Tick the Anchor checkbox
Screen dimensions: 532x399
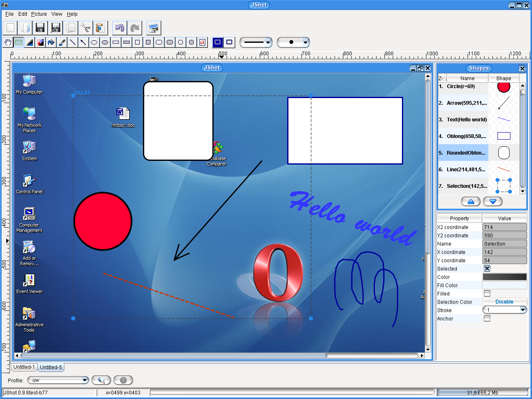[487, 319]
